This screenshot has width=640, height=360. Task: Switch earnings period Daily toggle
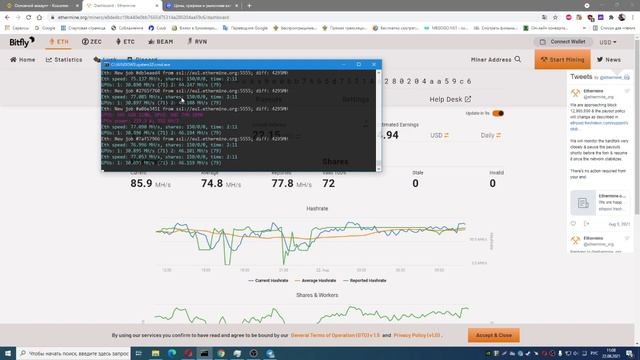[491, 135]
